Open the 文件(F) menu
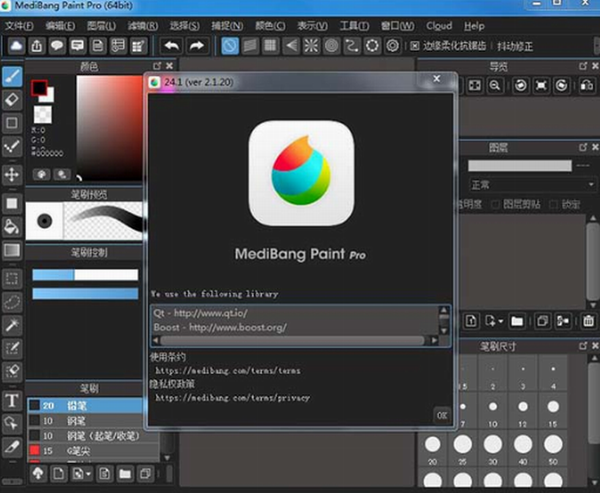 pos(19,26)
